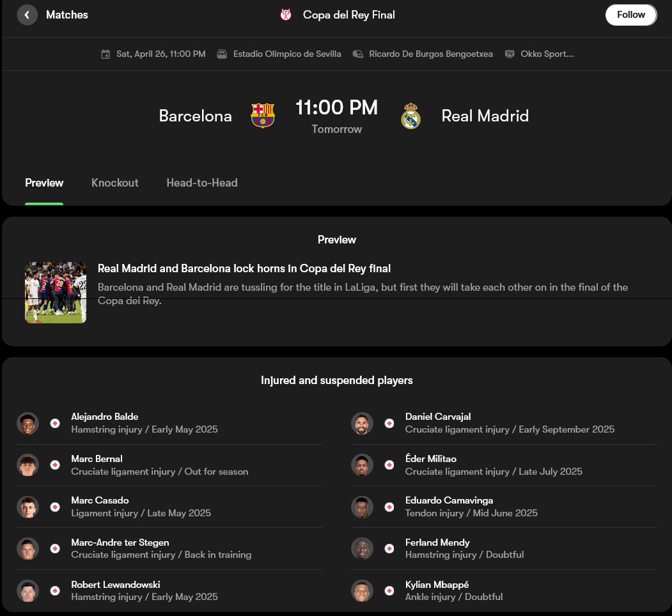
Task: Click the whistle icon beside referee name
Action: pyautogui.click(x=358, y=54)
